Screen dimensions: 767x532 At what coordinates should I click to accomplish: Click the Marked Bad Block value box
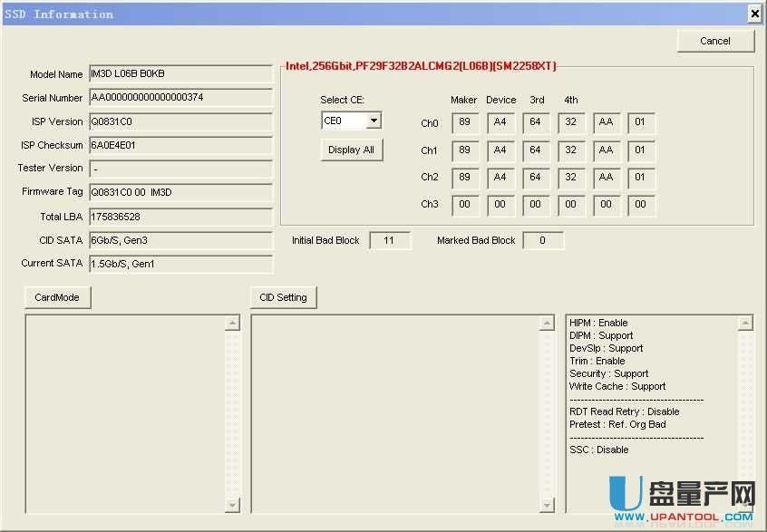coord(542,240)
